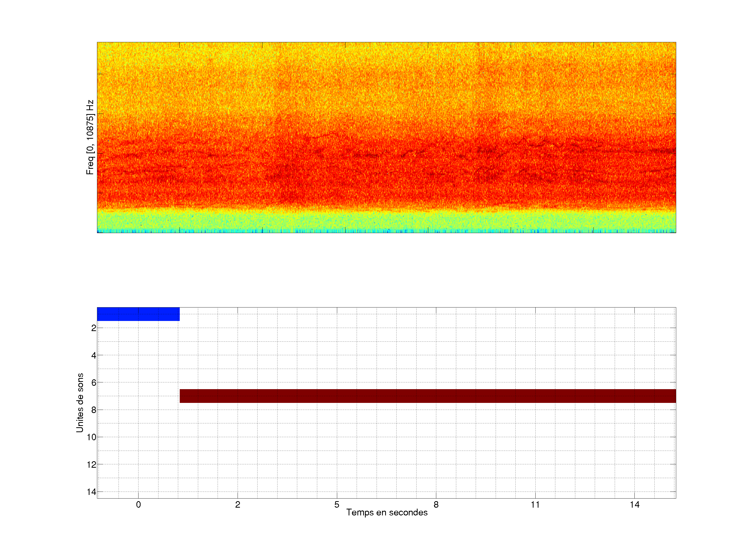Click the 'Unites de sons' axis label
Image resolution: width=747 pixels, height=560 pixels.
pos(80,403)
